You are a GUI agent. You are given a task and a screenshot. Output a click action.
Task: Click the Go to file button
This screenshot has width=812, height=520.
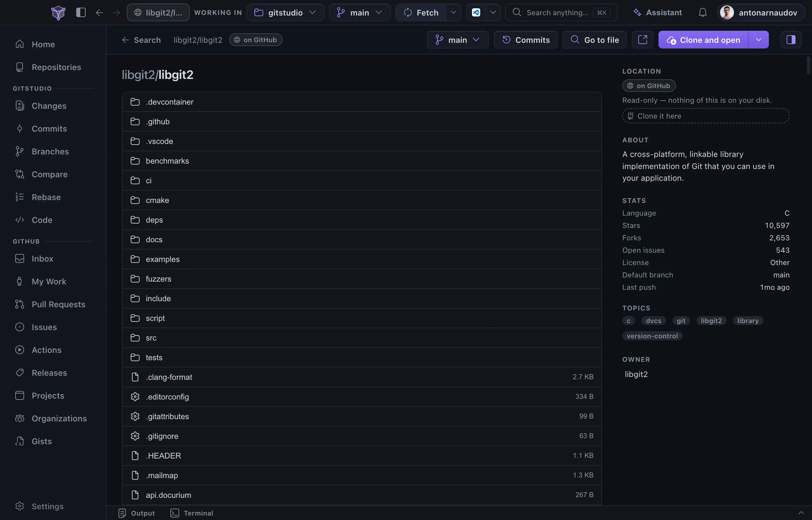(594, 40)
